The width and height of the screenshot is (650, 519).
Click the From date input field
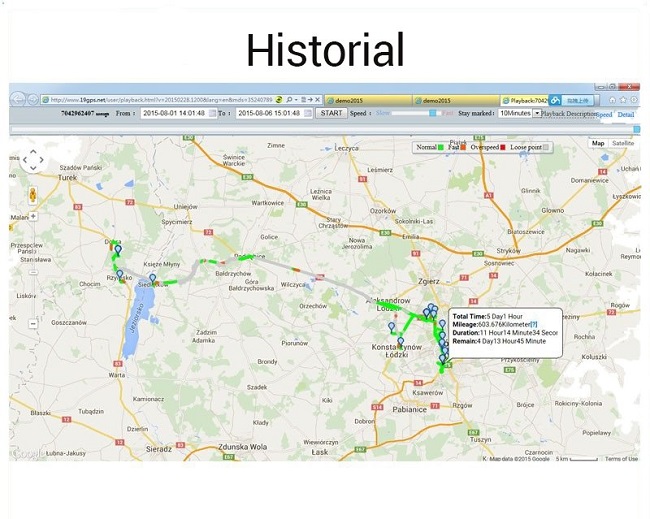[178, 113]
